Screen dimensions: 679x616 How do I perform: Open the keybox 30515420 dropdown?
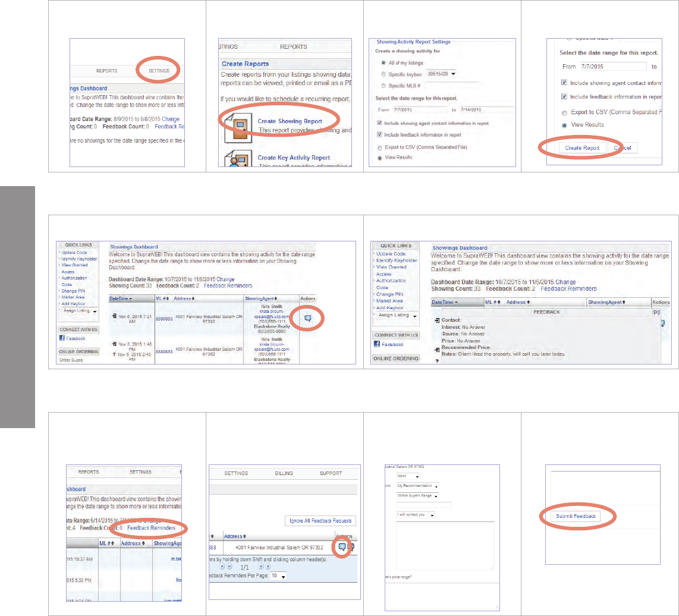coord(441,74)
